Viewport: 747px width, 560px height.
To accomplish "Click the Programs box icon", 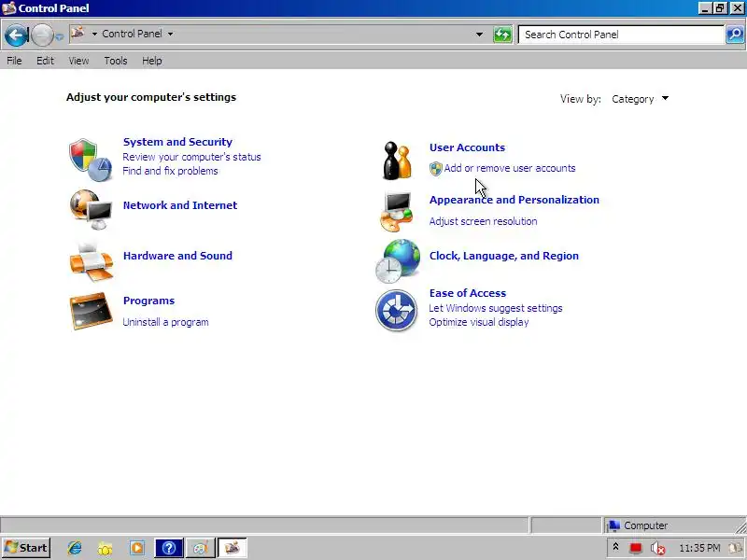I will [91, 311].
